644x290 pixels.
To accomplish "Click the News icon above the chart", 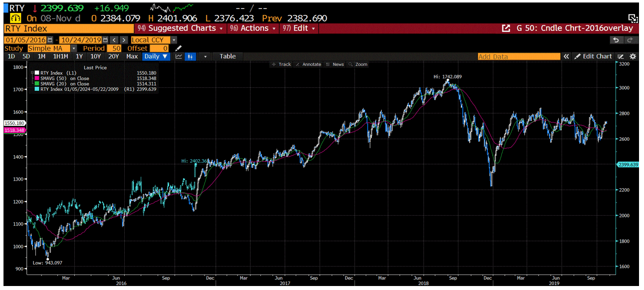I will 327,64.
